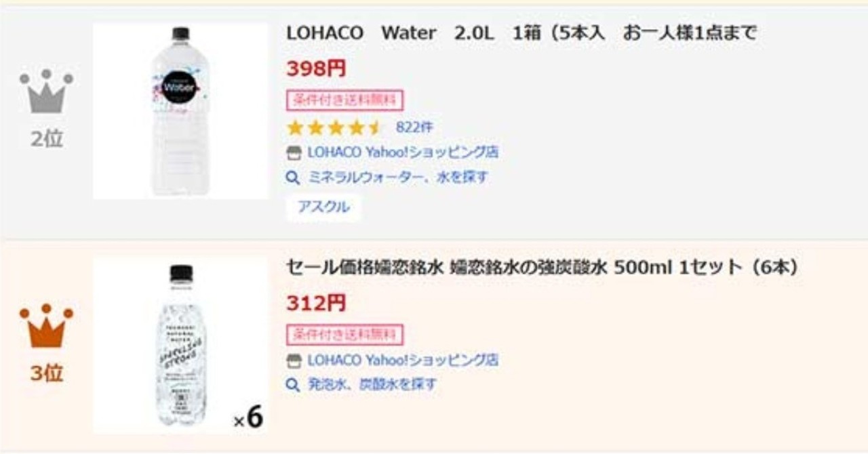Open the LOHACO Water 2.0L bottle thumbnail

tap(180, 111)
